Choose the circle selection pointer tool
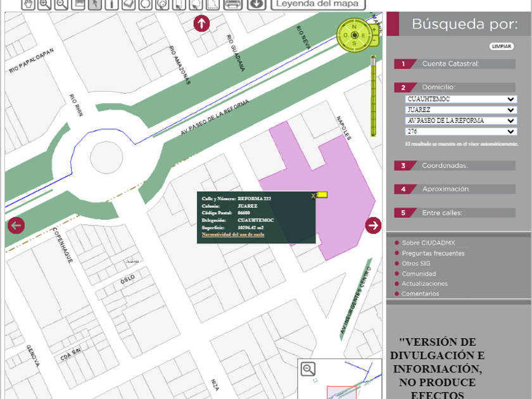The image size is (532, 399). point(196,4)
